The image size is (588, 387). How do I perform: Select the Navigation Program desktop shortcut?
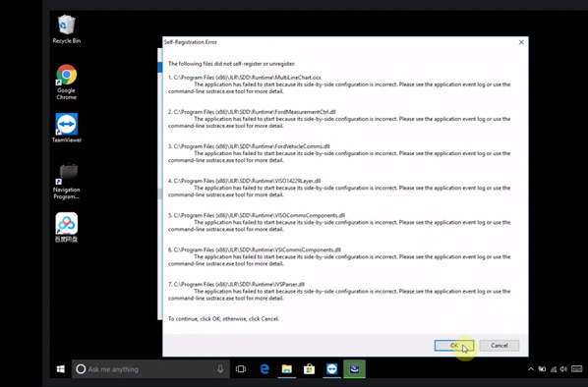pyautogui.click(x=67, y=182)
